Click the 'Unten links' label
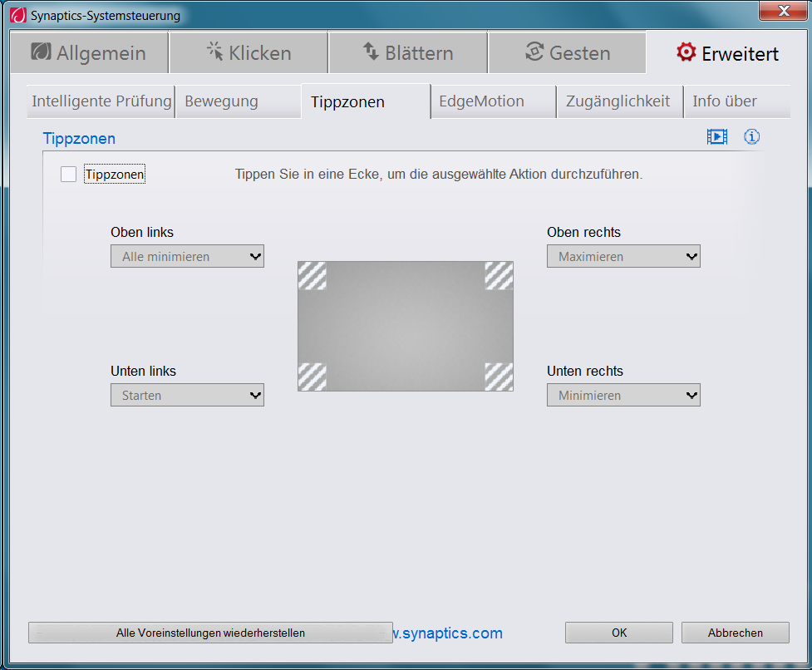812x670 pixels. 144,371
